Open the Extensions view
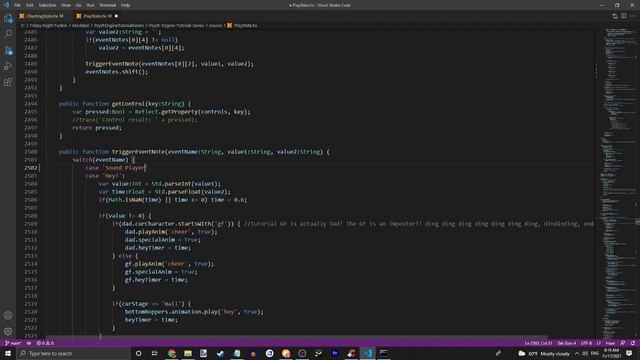The height and width of the screenshot is (360, 640). coord(8,82)
